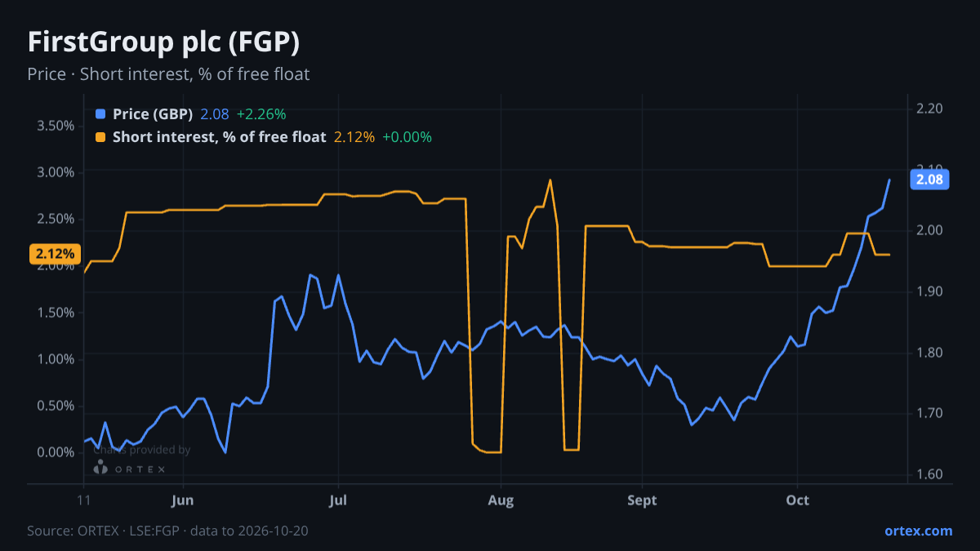Viewport: 980px width, 551px height.
Task: Open the ortex.com link
Action: click(x=919, y=531)
